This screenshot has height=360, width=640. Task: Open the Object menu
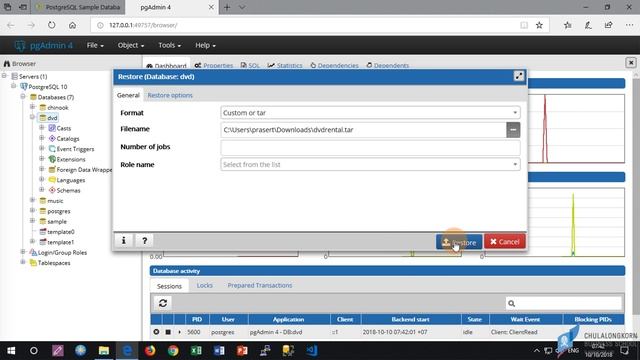tap(131, 45)
